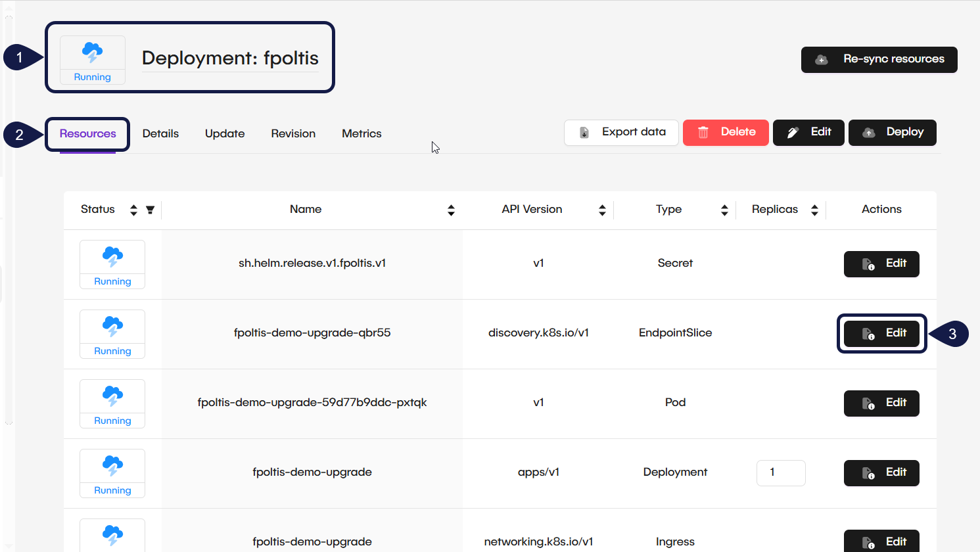The image size is (980, 552).
Task: Sort table by Name column arrows
Action: tap(451, 210)
